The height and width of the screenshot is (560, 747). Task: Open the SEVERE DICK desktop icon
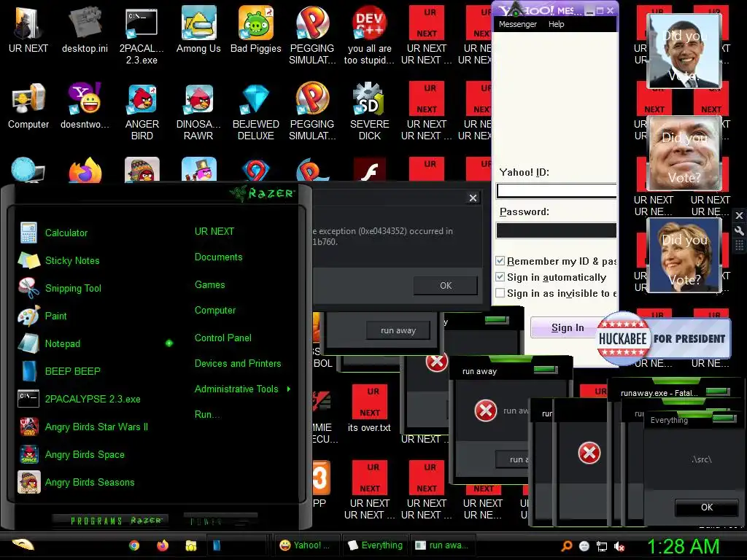370,111
